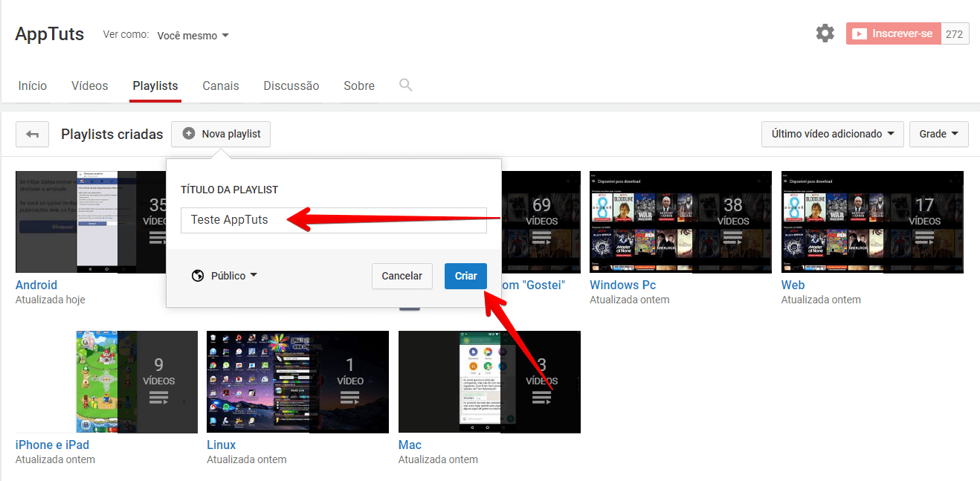Open the Windows Pc playlist link
Viewport: 980px width, 481px height.
click(x=622, y=285)
